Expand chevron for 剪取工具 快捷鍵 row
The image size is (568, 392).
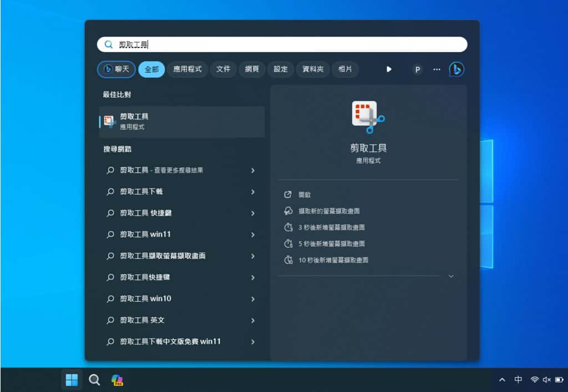253,213
